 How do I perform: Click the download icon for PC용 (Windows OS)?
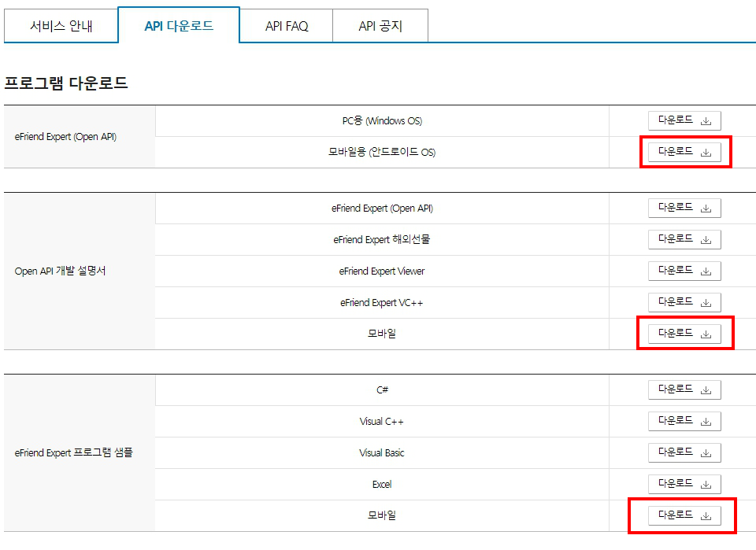point(706,120)
